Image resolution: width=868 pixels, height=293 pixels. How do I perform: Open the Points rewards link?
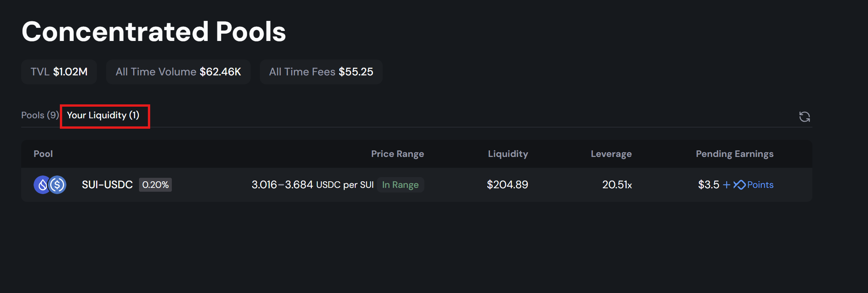tap(760, 185)
